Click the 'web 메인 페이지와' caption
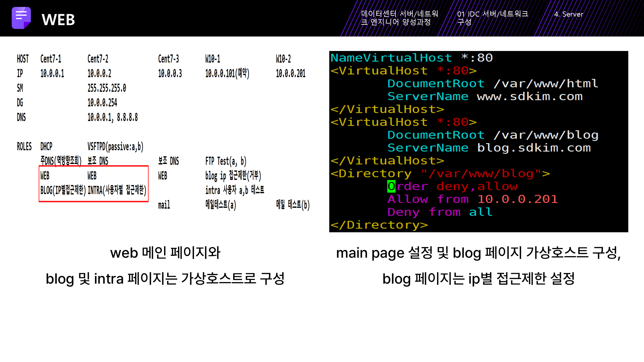 coord(165,252)
